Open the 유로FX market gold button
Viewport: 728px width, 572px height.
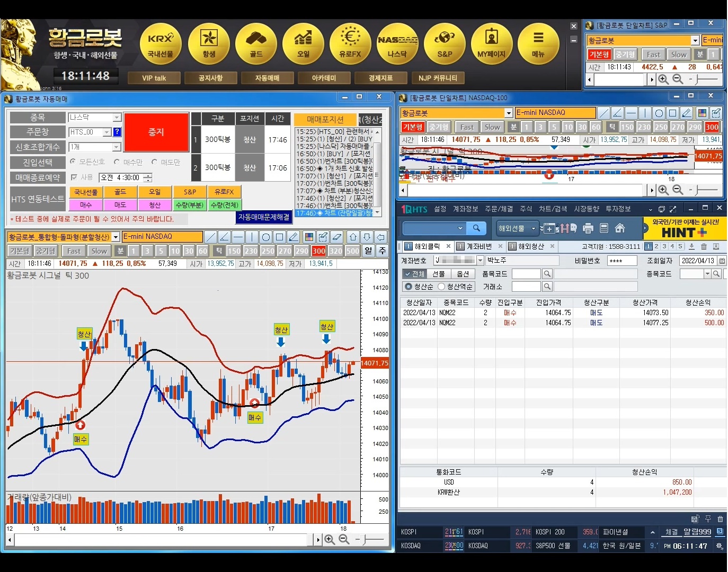[350, 44]
